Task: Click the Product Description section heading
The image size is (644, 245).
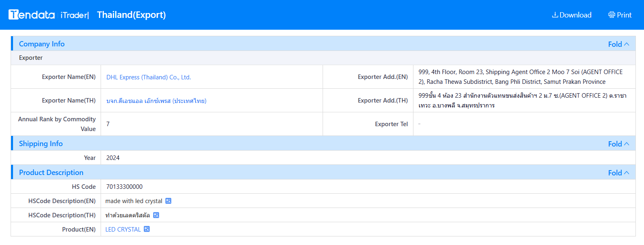Action: pos(51,172)
